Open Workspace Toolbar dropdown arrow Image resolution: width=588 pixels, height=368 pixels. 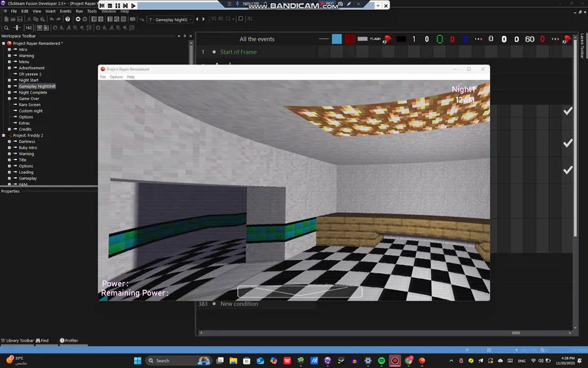pyautogui.click(x=179, y=36)
